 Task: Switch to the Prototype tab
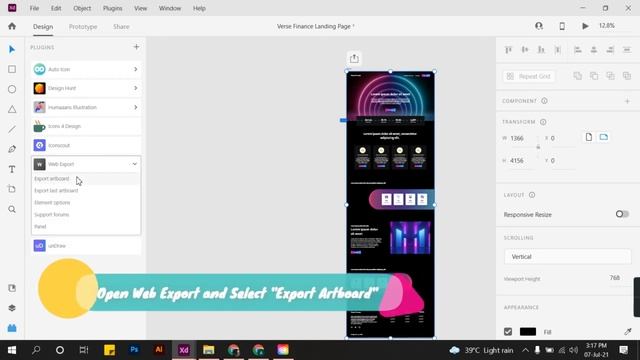coord(83,27)
